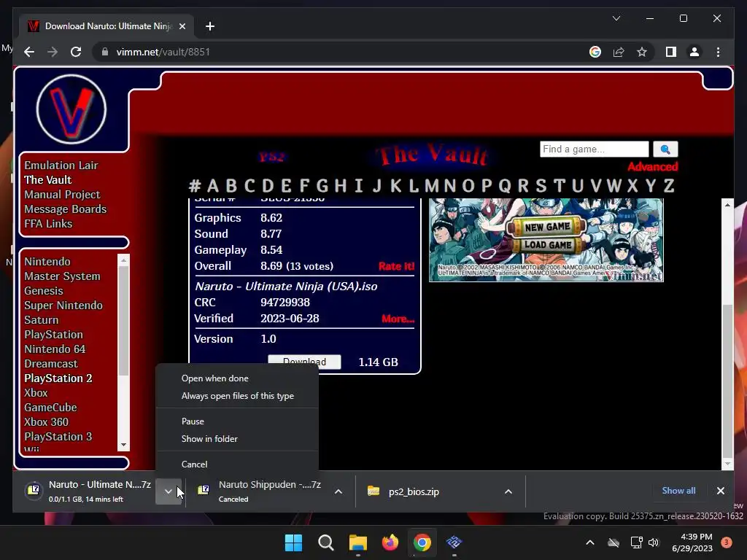Open Chrome's three-dot menu
Viewport: 747px width, 560px height.
[x=718, y=52]
